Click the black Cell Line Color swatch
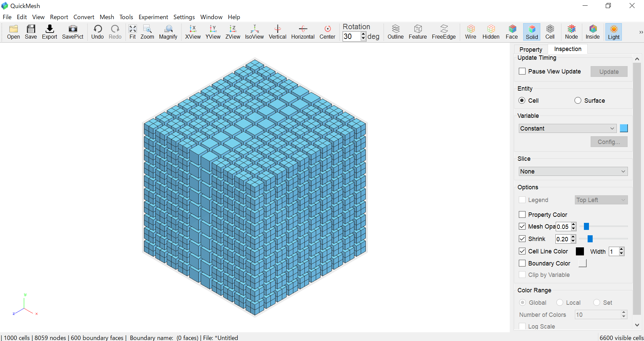This screenshot has width=644, height=341. tap(580, 251)
